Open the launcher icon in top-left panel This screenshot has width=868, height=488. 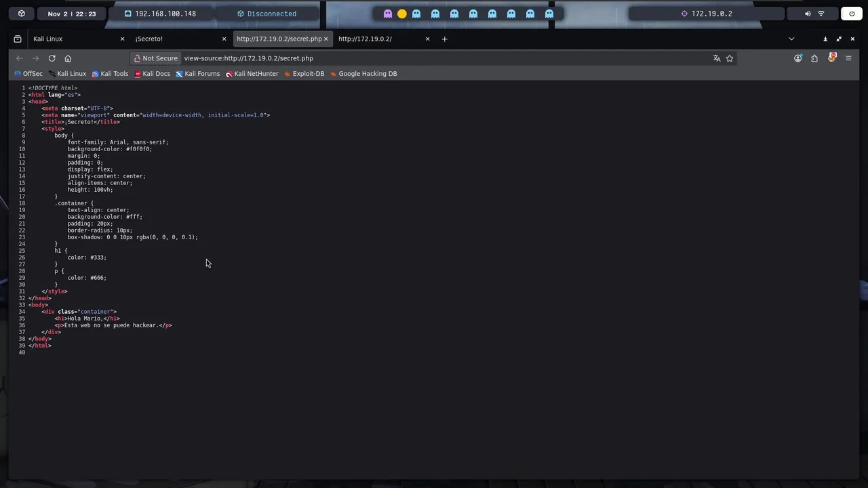tap(22, 14)
